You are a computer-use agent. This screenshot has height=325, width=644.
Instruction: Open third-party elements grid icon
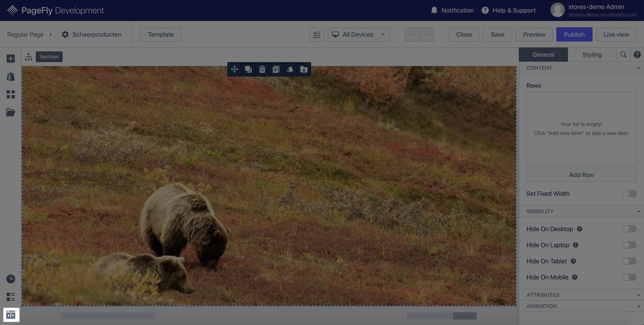tap(11, 94)
